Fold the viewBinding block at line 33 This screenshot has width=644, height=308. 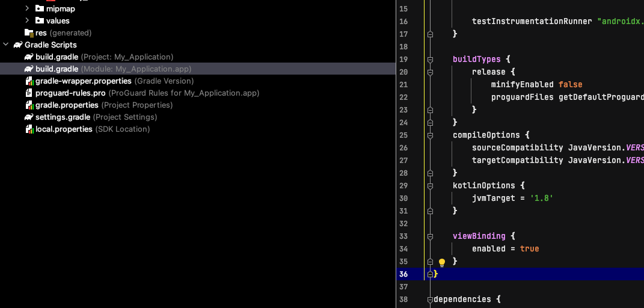(430, 236)
